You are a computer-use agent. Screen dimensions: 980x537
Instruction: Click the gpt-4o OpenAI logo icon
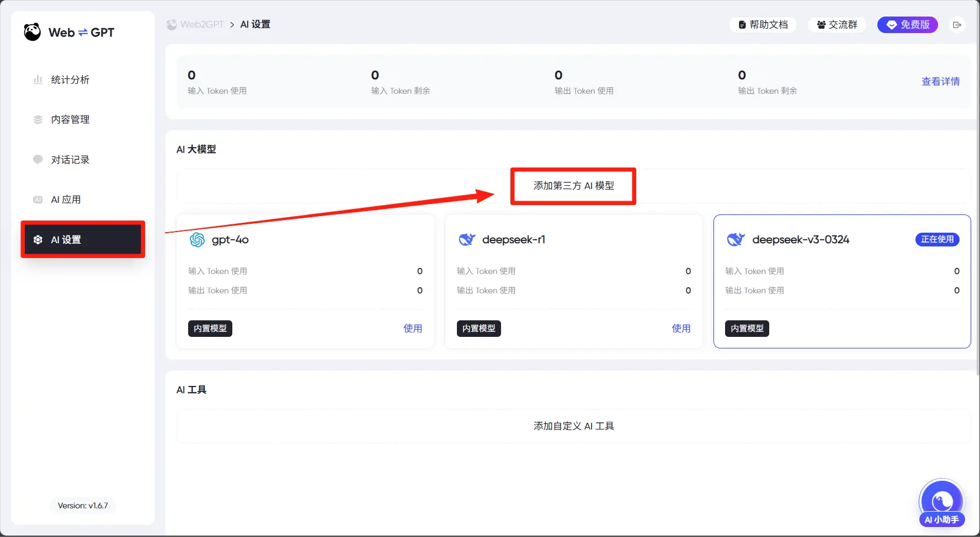[197, 240]
